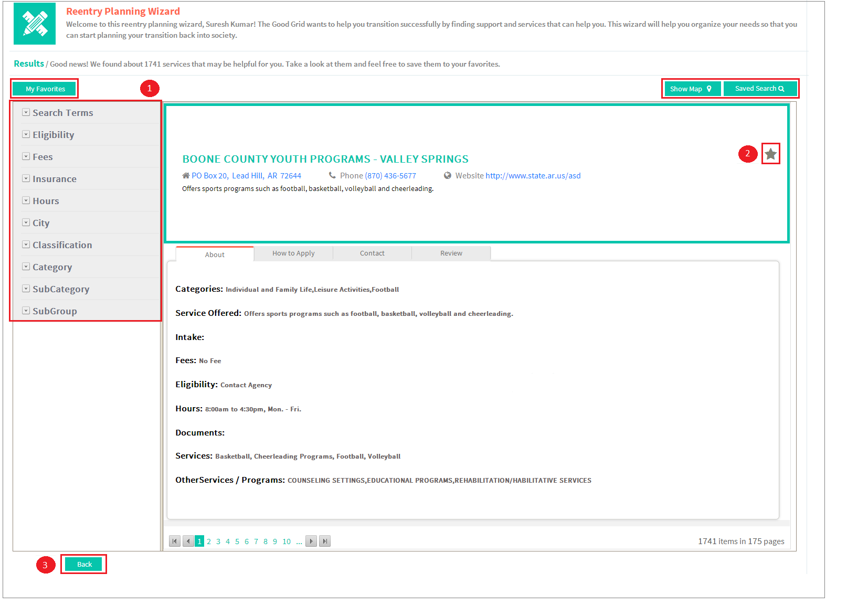Click the Reentry Planning Wizard title
Viewport: 847px width, 616px height.
click(x=123, y=12)
